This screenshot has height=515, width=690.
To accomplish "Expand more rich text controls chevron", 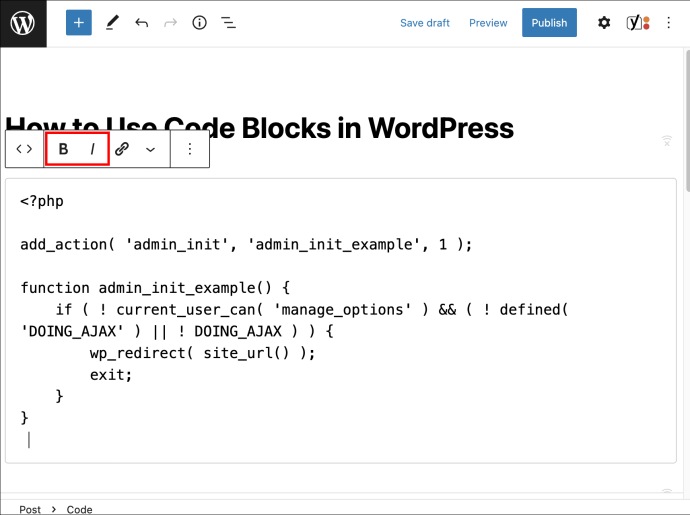I will click(x=150, y=150).
